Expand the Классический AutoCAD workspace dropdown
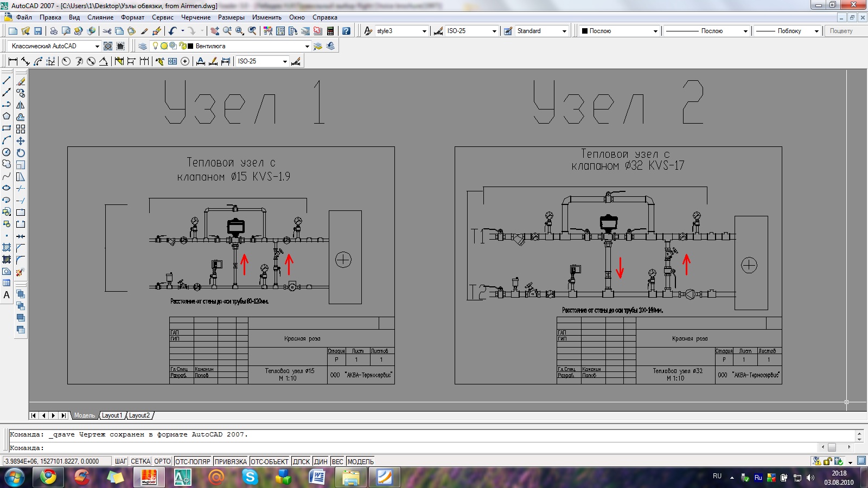This screenshot has height=488, width=868. pos(97,46)
